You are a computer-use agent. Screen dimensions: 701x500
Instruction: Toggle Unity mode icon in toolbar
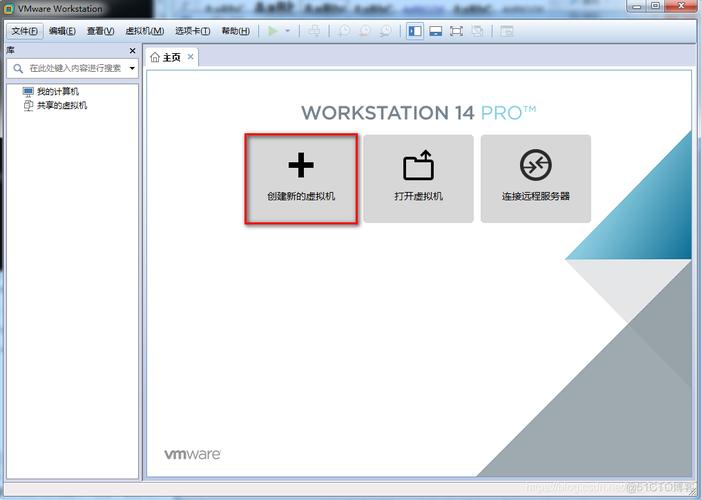click(x=478, y=31)
